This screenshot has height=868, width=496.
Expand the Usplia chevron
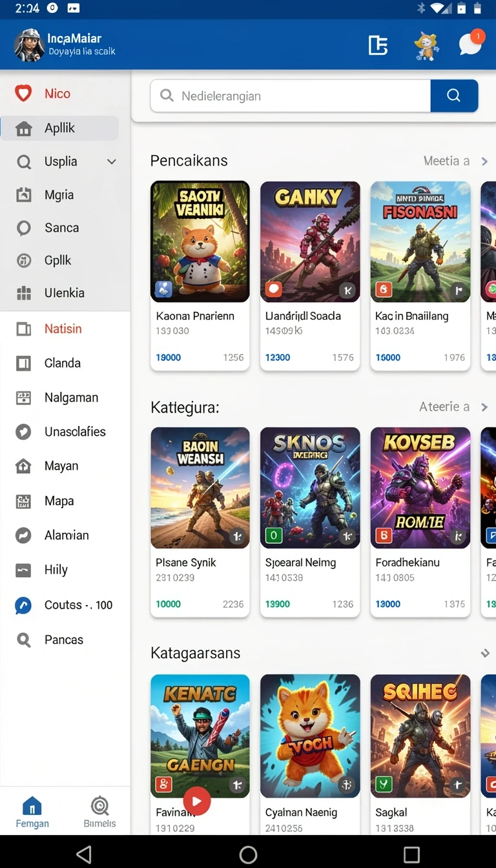coord(112,161)
